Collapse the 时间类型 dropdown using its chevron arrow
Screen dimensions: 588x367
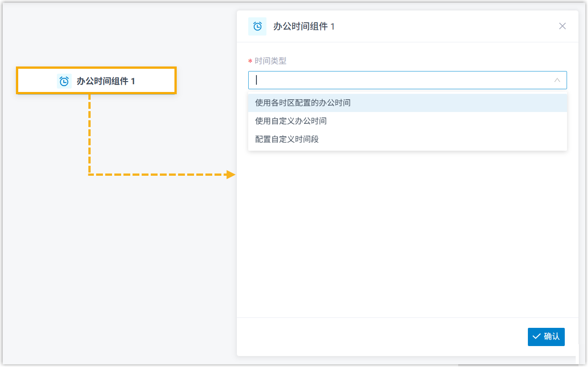coord(557,80)
